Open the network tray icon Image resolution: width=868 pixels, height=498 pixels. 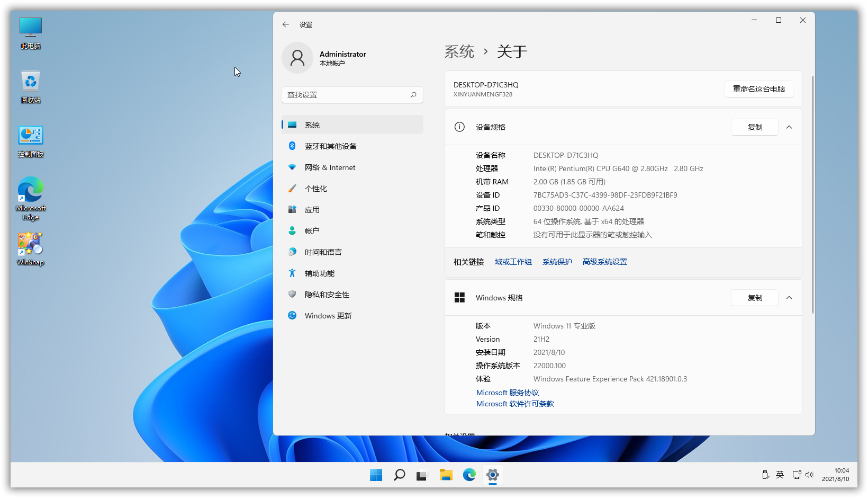pos(797,475)
